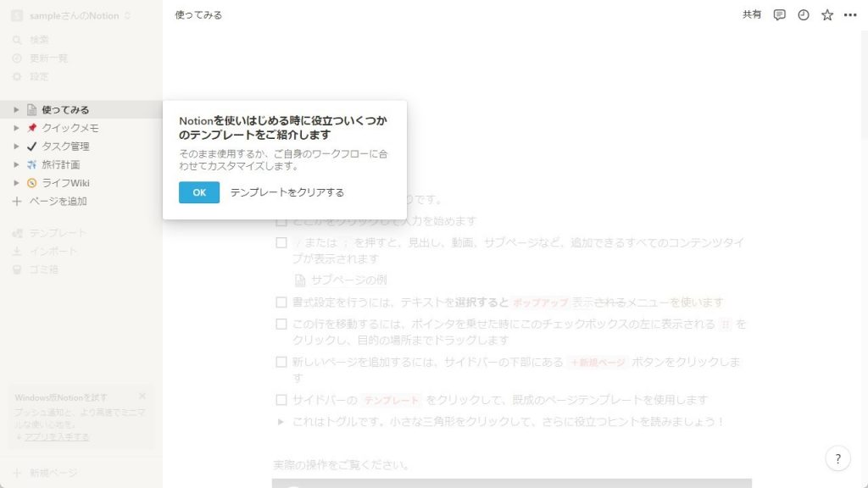Expand the これはトグルです toggle triangle

tap(281, 422)
